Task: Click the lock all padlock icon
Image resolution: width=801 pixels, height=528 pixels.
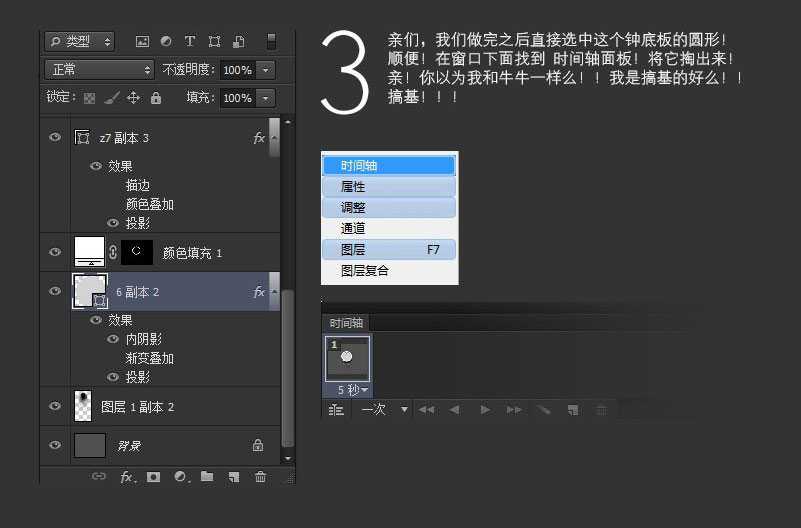Action: 156,98
